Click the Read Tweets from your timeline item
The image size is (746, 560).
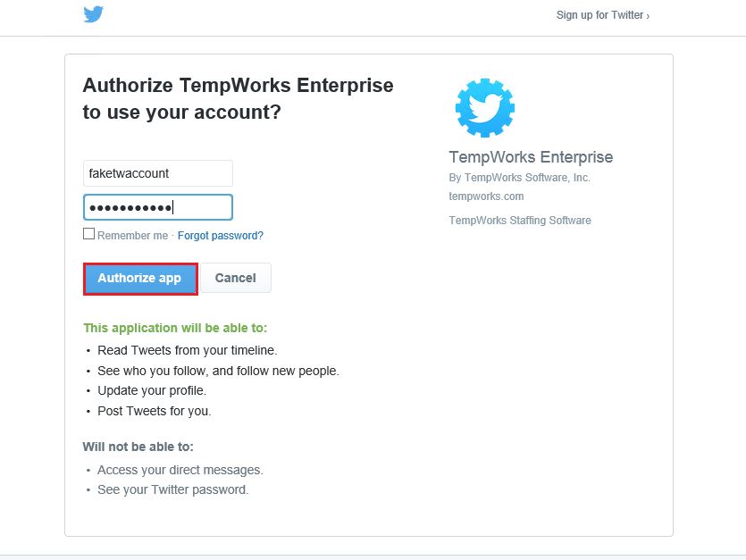(187, 350)
